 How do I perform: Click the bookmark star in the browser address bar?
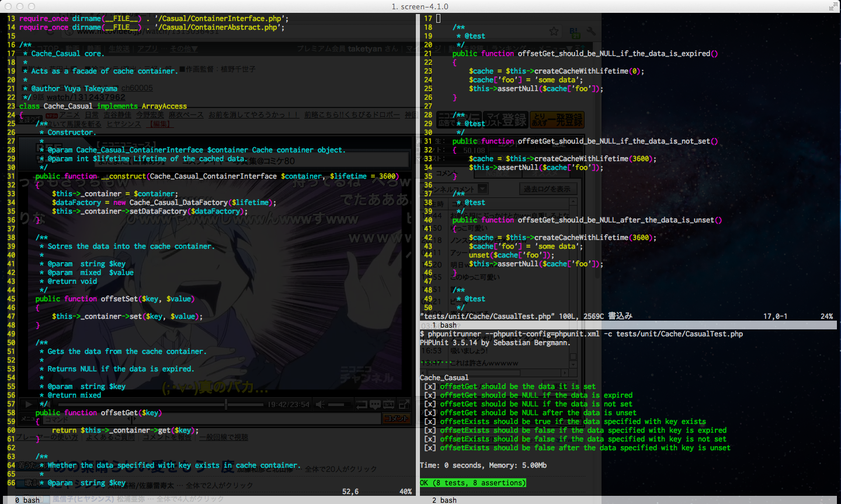(x=554, y=32)
